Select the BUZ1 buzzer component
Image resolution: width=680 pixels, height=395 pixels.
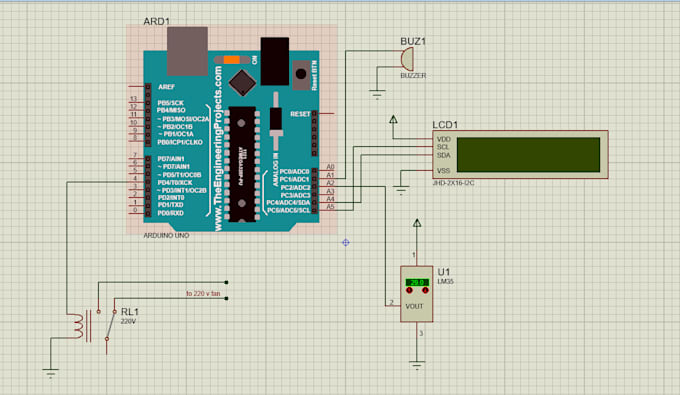pos(407,59)
